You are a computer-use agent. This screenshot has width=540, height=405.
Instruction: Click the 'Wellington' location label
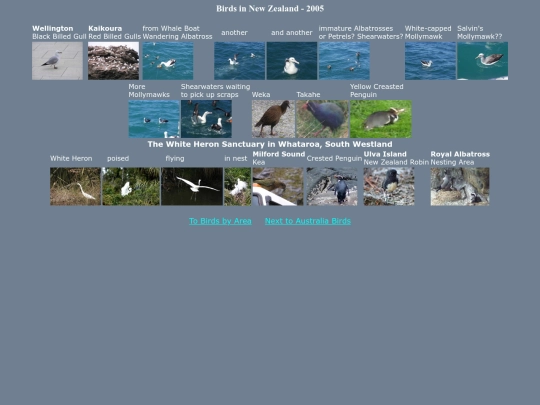click(53, 29)
